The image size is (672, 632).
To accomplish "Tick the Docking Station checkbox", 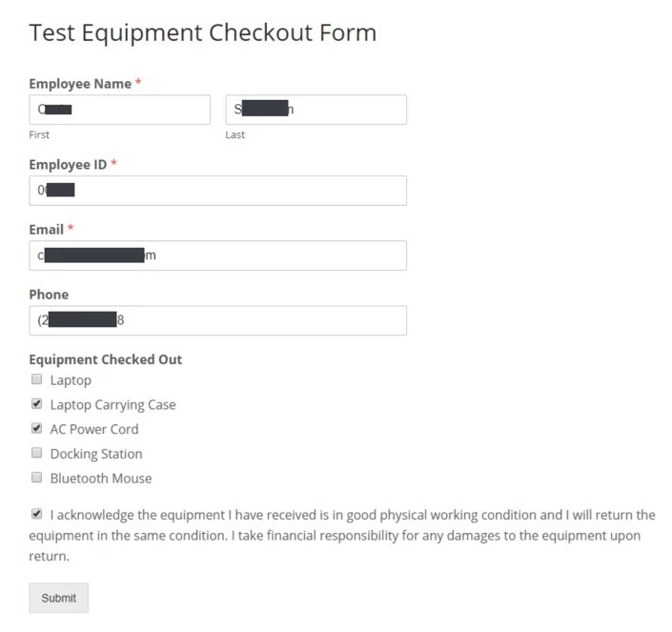I will (x=37, y=453).
